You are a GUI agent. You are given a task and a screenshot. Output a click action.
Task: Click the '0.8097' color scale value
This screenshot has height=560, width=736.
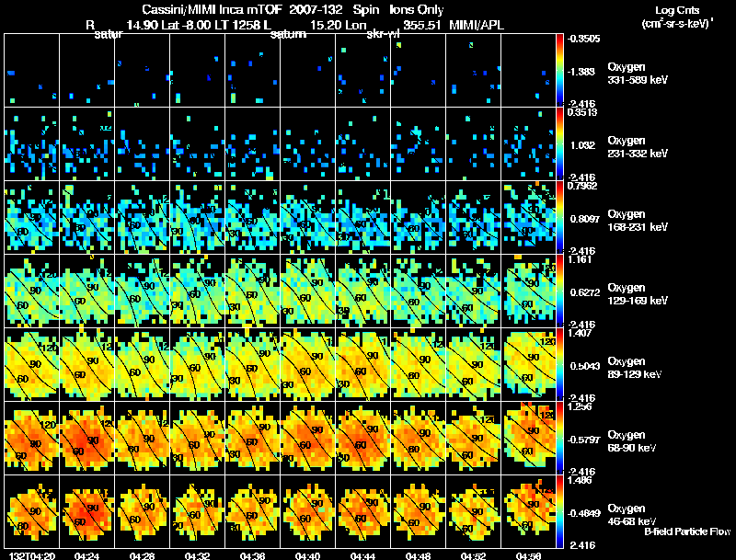tap(585, 219)
